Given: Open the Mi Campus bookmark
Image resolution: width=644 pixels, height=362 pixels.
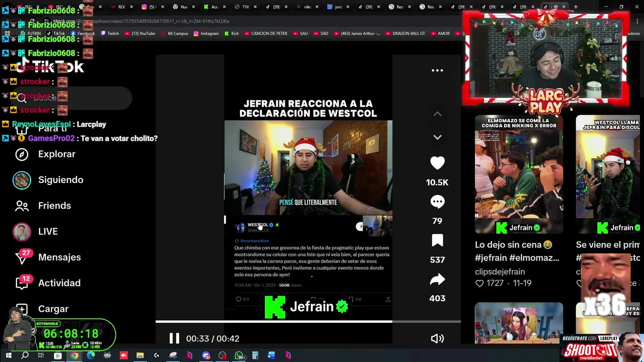Looking at the screenshot, I should coord(175,34).
